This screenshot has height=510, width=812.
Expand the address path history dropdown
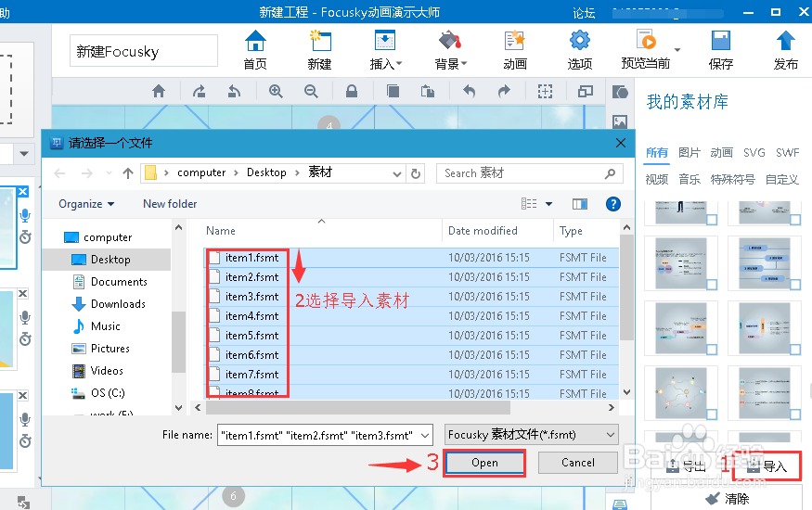click(x=396, y=173)
